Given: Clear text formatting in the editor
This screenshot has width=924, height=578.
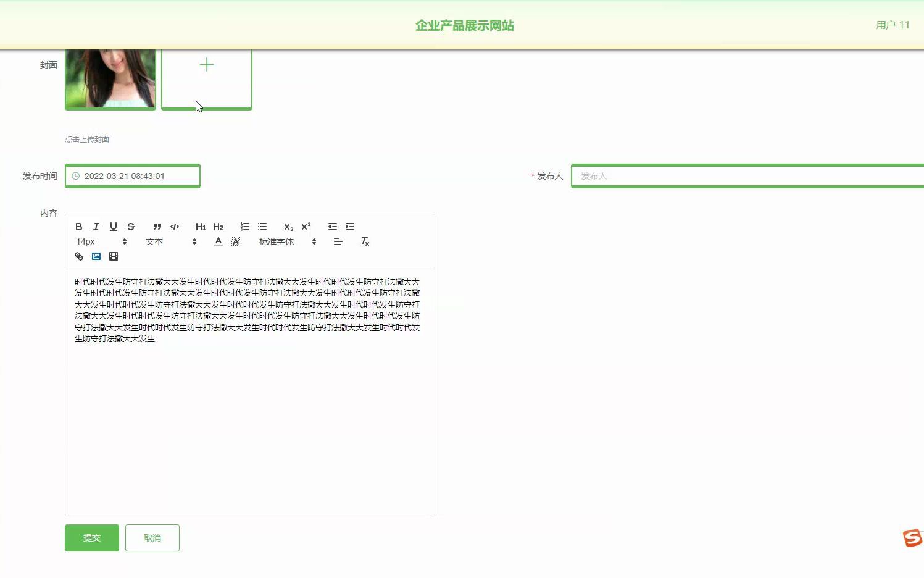Looking at the screenshot, I should tap(364, 241).
